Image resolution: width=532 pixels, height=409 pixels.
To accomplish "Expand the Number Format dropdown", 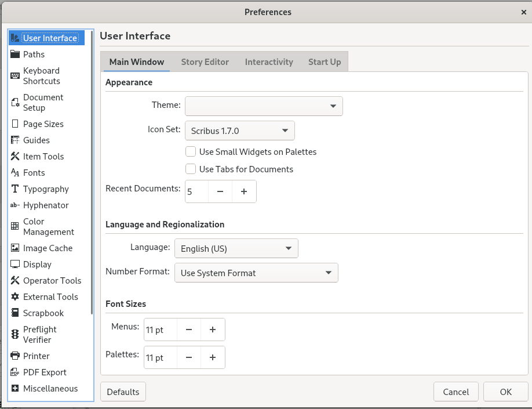I will click(x=256, y=273).
